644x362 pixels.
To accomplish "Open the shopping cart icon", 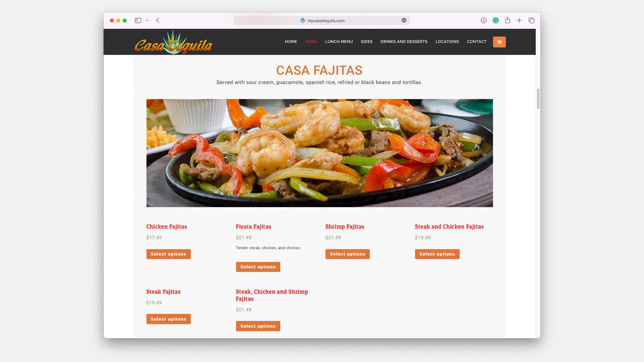I will [499, 42].
